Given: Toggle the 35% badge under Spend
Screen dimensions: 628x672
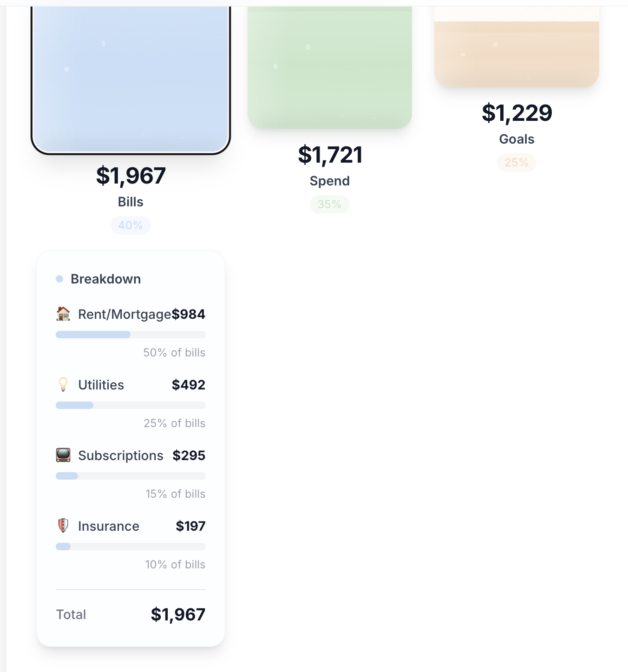Looking at the screenshot, I should click(x=329, y=204).
